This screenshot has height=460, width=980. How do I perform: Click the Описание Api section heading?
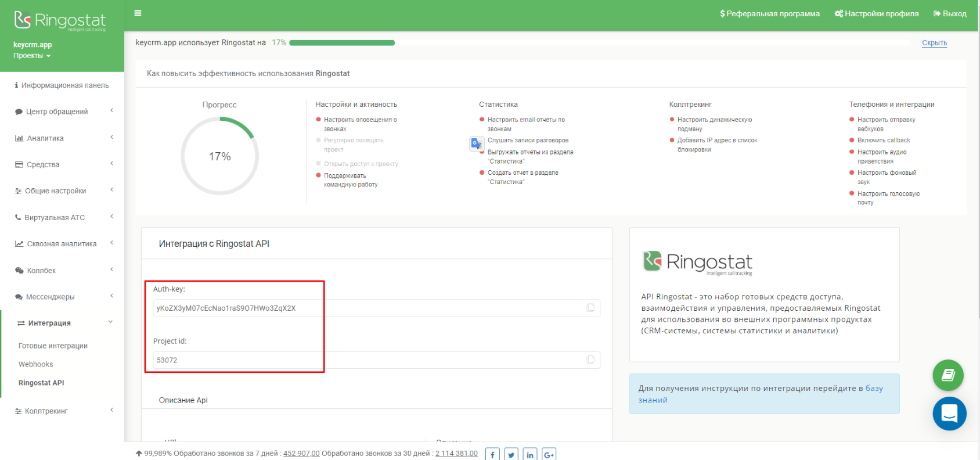click(183, 400)
